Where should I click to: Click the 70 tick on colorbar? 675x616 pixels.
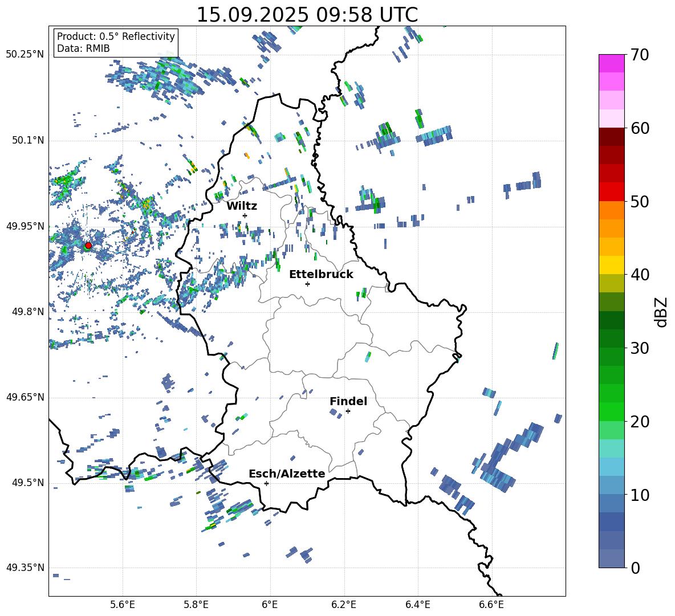pos(640,55)
